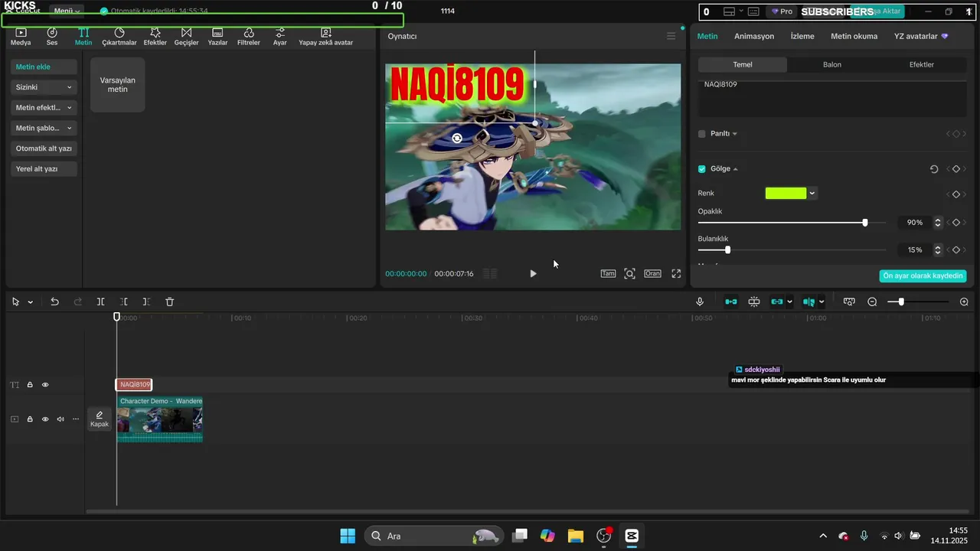Switch to the İzleme tab
The image size is (980, 551).
coord(802,36)
